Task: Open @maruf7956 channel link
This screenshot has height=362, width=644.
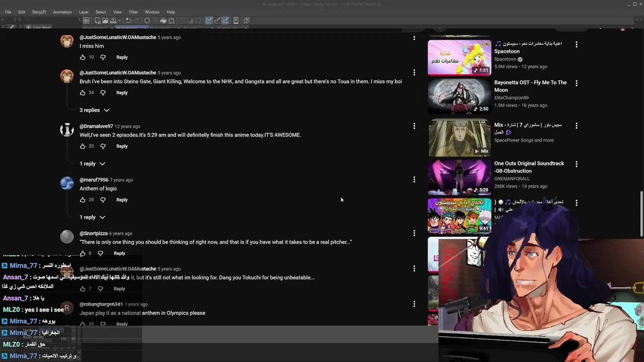Action: (94, 180)
